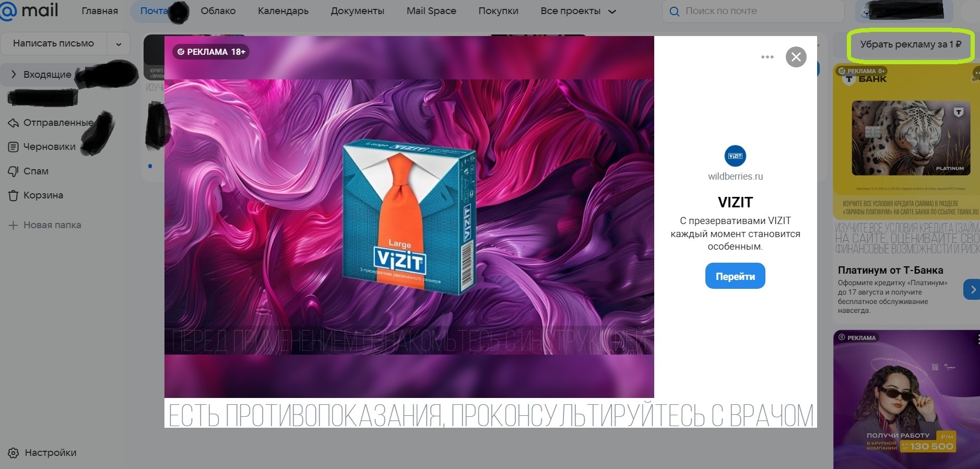Click the Mail.ru logo

pos(30,10)
